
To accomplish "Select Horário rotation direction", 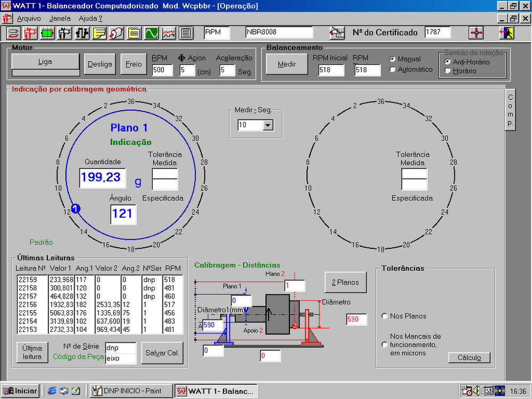I will tap(447, 71).
